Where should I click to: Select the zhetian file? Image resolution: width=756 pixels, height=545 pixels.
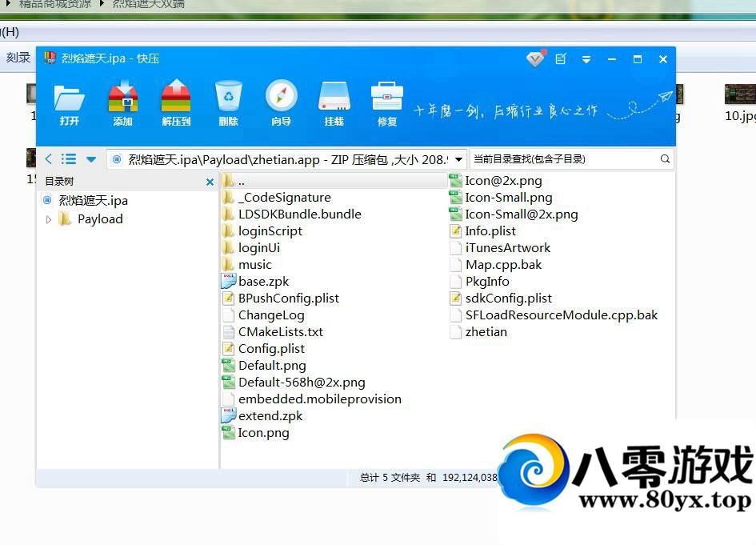click(x=486, y=332)
